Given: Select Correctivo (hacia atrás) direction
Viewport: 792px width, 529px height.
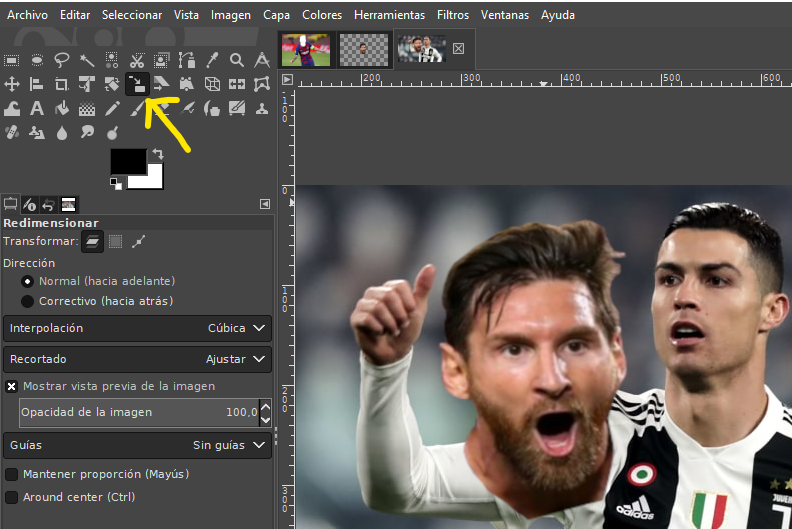Looking at the screenshot, I should (x=28, y=301).
